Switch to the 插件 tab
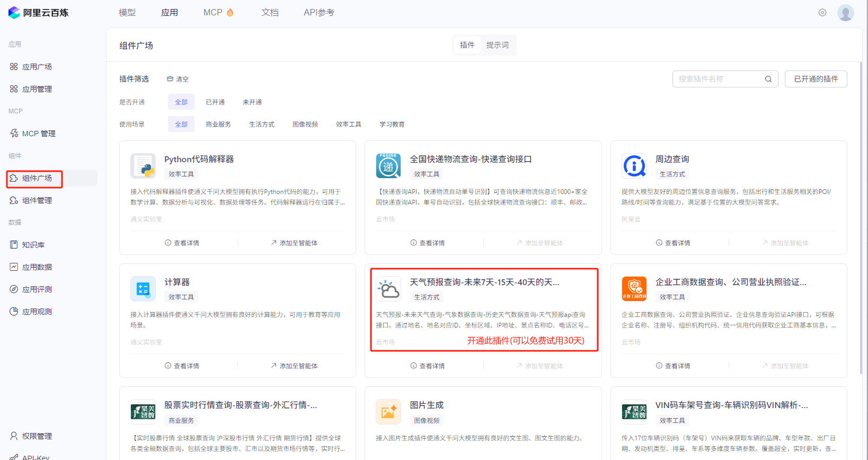Image resolution: width=868 pixels, height=460 pixels. coord(467,45)
